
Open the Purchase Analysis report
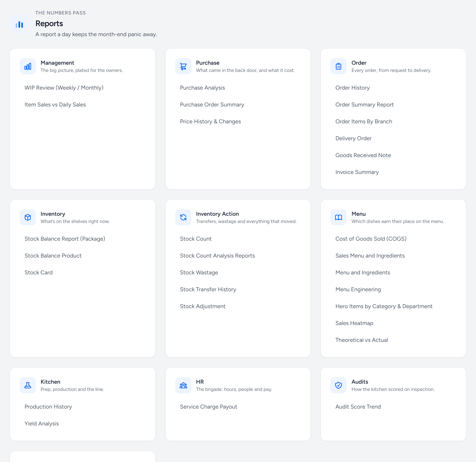[202, 88]
